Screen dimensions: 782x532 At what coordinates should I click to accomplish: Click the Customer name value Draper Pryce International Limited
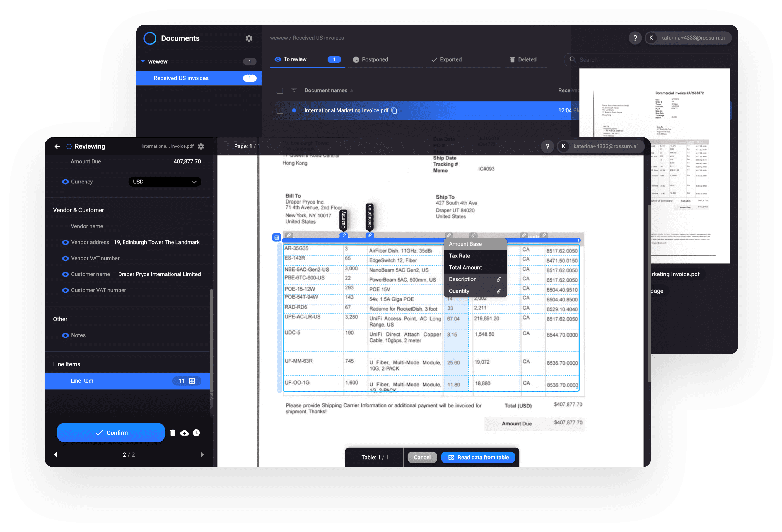[159, 274]
